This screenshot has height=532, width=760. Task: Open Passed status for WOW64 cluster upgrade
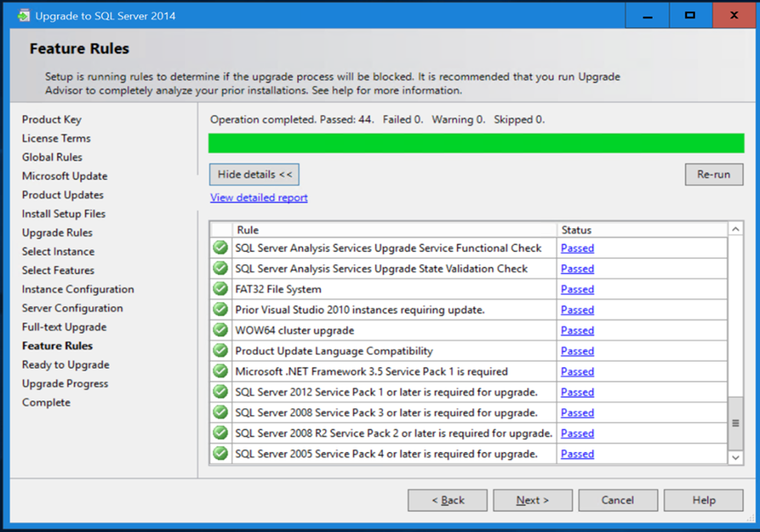point(577,331)
